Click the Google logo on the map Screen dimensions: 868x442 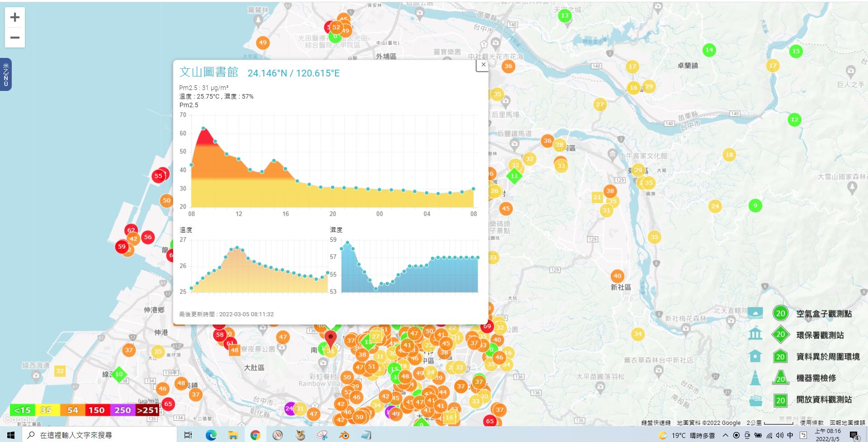18,419
